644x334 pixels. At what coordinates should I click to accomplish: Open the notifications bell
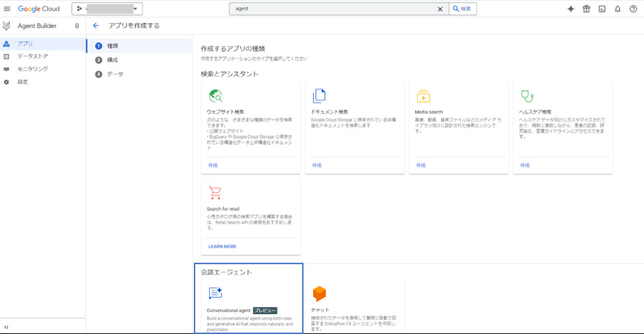click(x=618, y=9)
